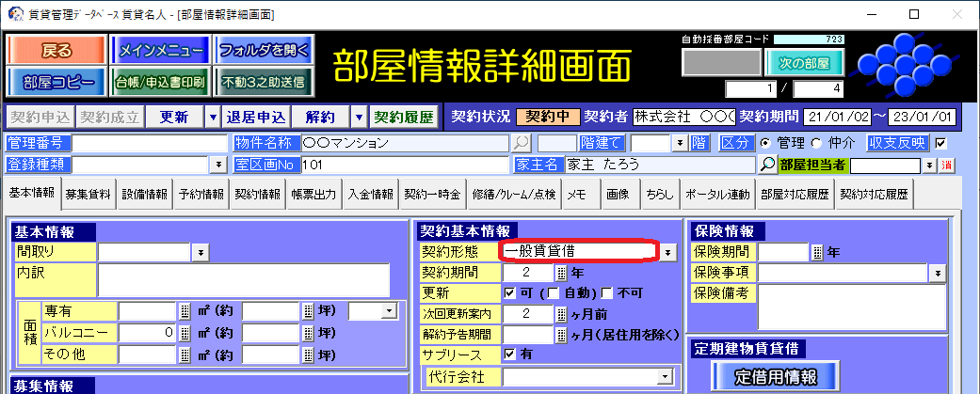Click into the 管理番号 input field
980x394 pixels.
pos(151,143)
